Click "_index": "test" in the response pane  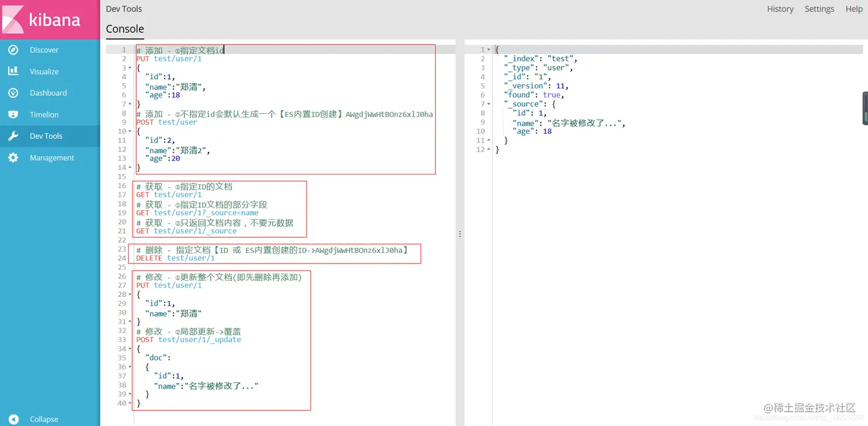[x=541, y=59]
